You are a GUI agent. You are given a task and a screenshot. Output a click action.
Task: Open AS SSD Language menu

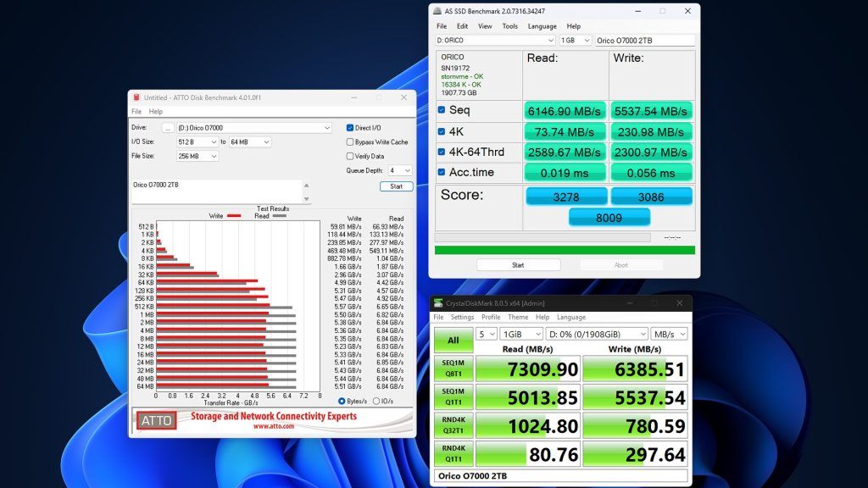[x=542, y=26]
